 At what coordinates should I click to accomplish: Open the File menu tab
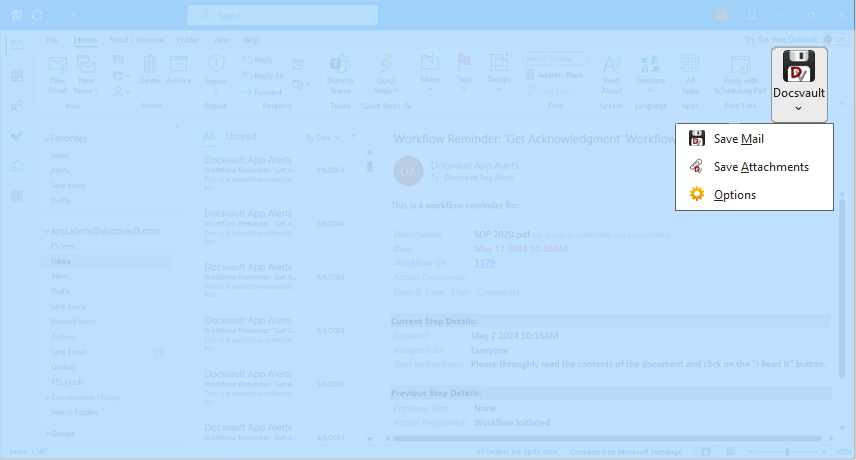point(51,40)
